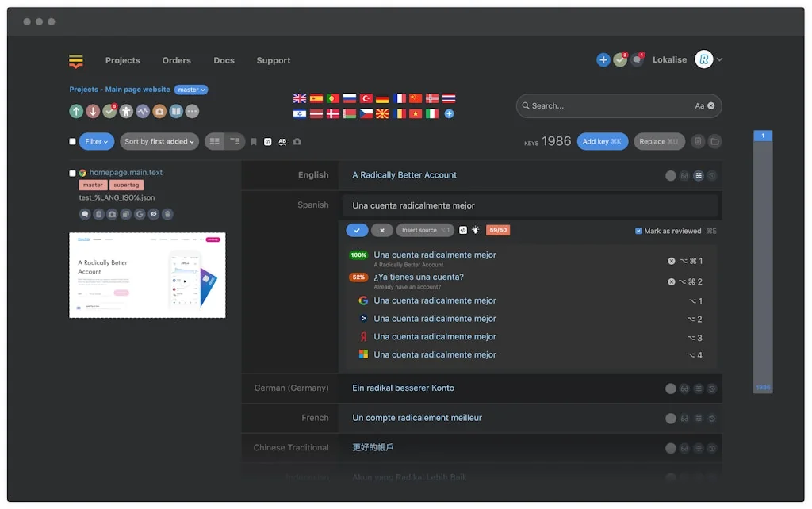Click the lightbulb icon in Spanish editor
Screen dimensions: 812x509
[x=476, y=230]
